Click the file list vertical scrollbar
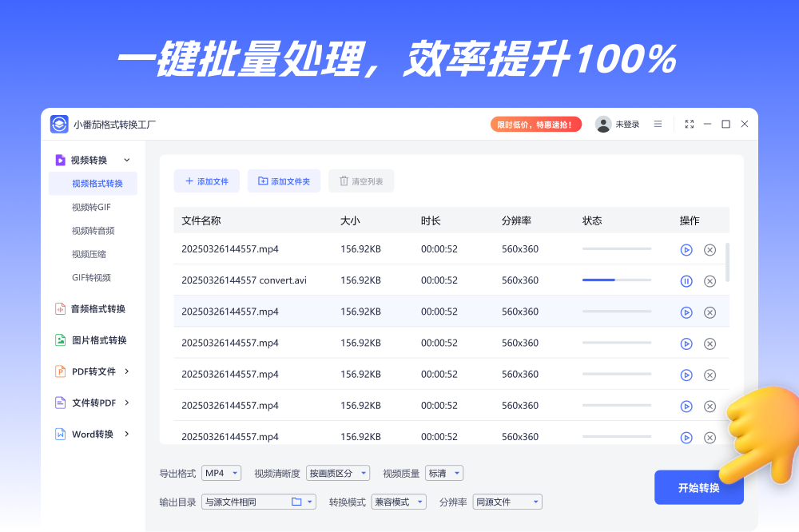This screenshot has height=532, width=799. (x=727, y=262)
